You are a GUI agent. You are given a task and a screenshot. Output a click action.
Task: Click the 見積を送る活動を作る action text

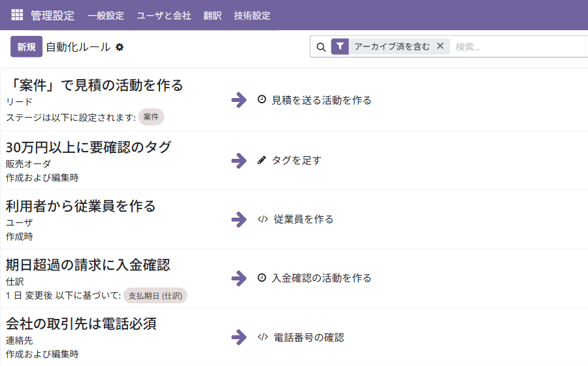click(321, 100)
